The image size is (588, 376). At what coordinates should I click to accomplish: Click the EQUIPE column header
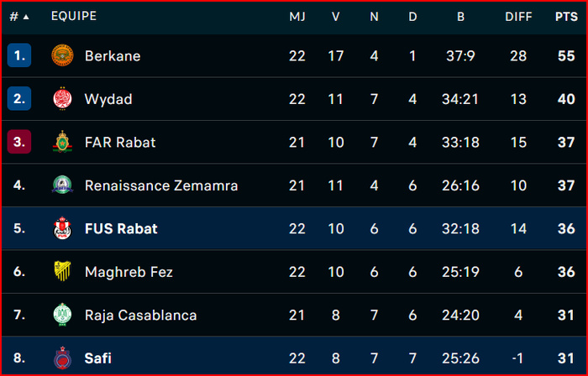coord(74,17)
